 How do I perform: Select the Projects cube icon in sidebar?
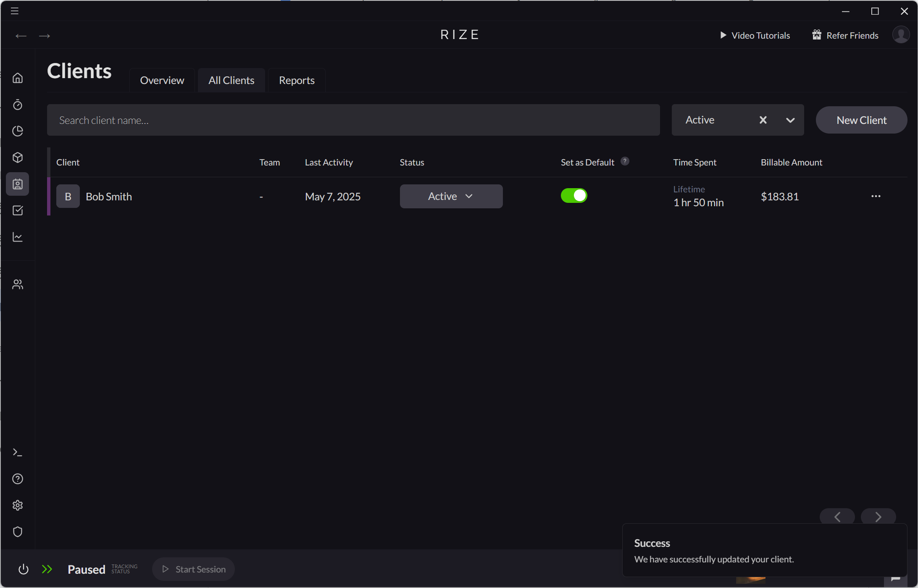pyautogui.click(x=18, y=157)
